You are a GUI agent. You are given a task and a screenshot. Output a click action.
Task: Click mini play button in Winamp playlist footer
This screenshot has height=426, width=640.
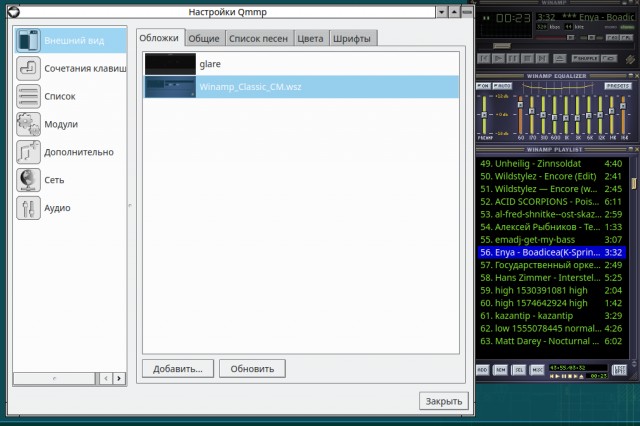(x=558, y=376)
